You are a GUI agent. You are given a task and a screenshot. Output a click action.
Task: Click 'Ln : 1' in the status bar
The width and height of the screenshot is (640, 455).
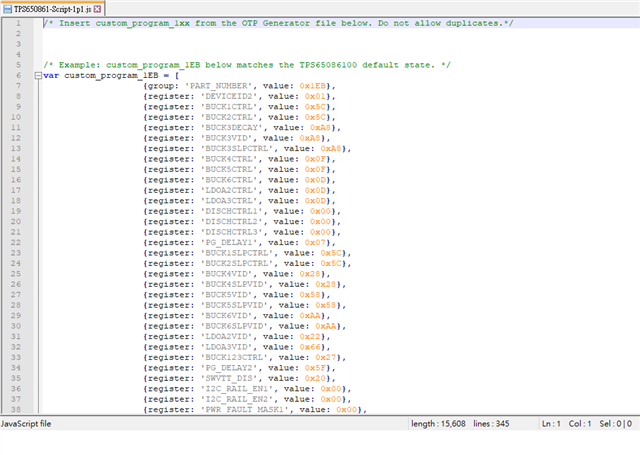coord(551,424)
